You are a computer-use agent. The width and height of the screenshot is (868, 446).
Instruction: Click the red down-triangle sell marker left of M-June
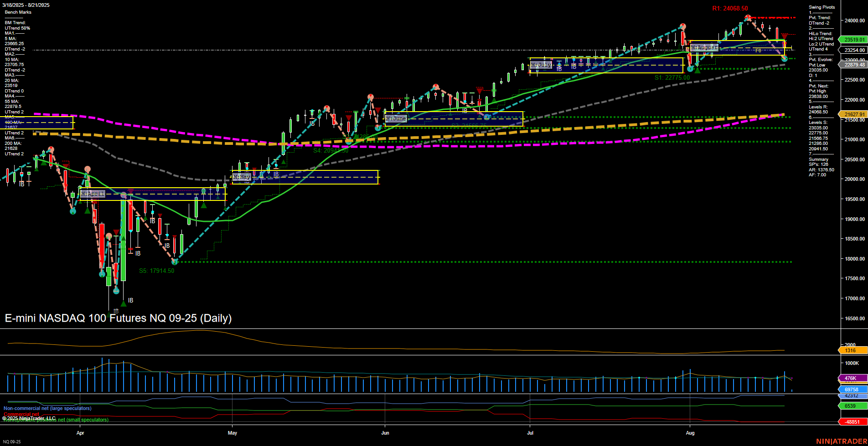click(x=377, y=109)
